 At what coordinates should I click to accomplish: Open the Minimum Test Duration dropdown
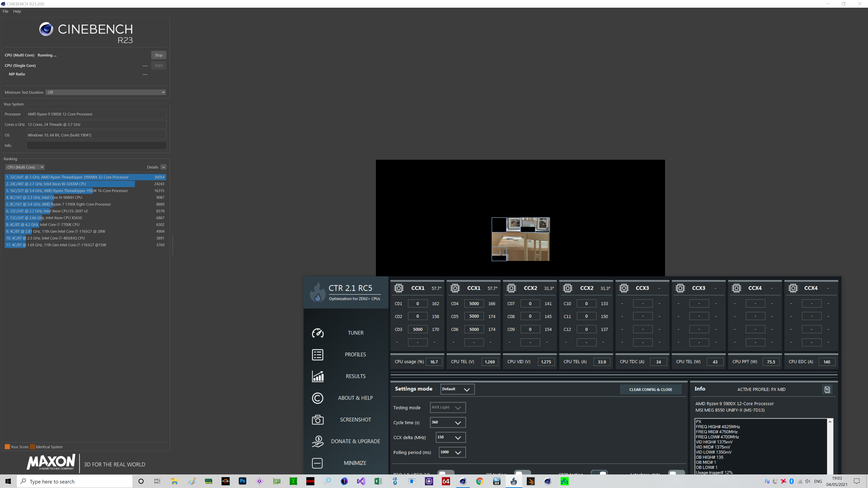(106, 92)
